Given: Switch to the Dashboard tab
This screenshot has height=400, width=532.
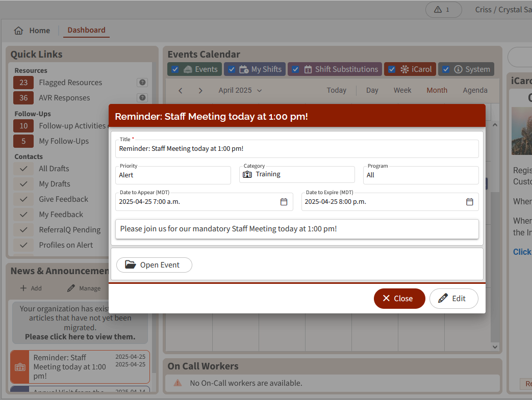Looking at the screenshot, I should [x=86, y=30].
